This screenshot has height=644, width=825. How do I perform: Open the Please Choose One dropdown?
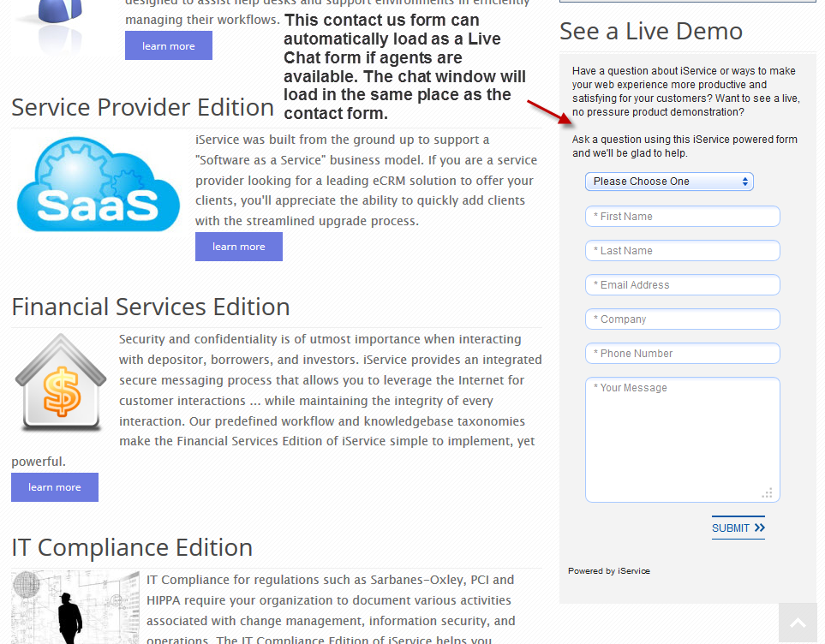tap(669, 182)
